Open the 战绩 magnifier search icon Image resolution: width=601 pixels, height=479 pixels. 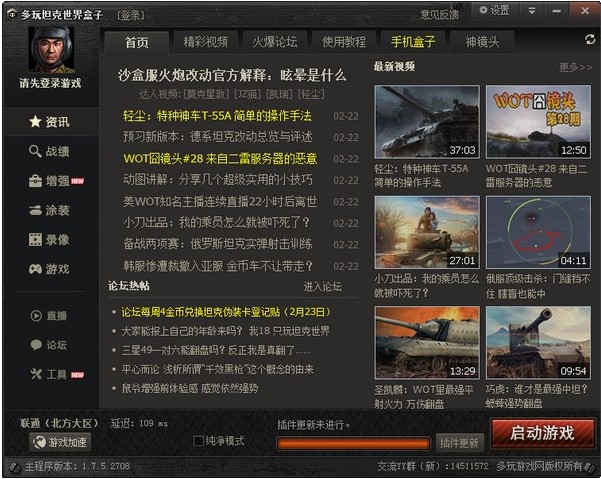point(35,151)
